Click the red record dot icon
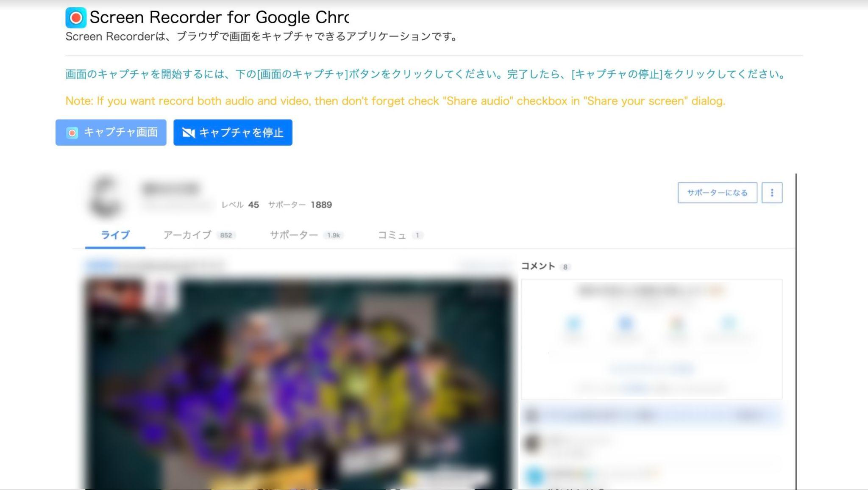This screenshot has height=490, width=868. [x=72, y=133]
